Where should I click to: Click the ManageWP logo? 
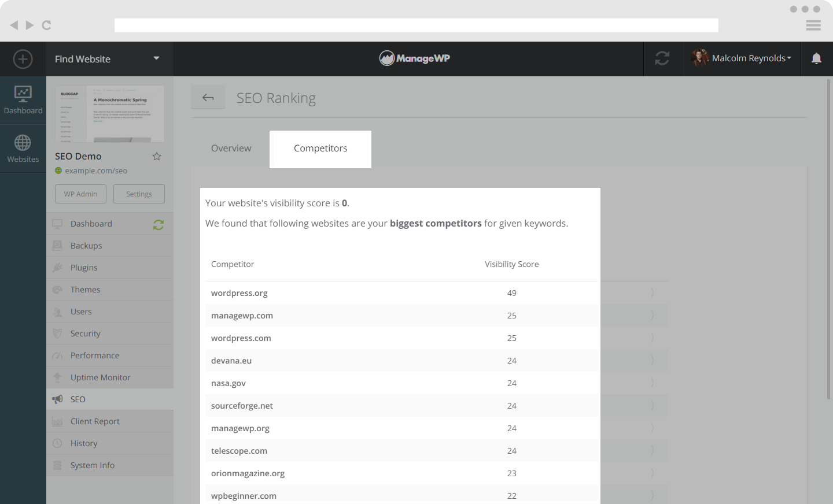pos(414,58)
